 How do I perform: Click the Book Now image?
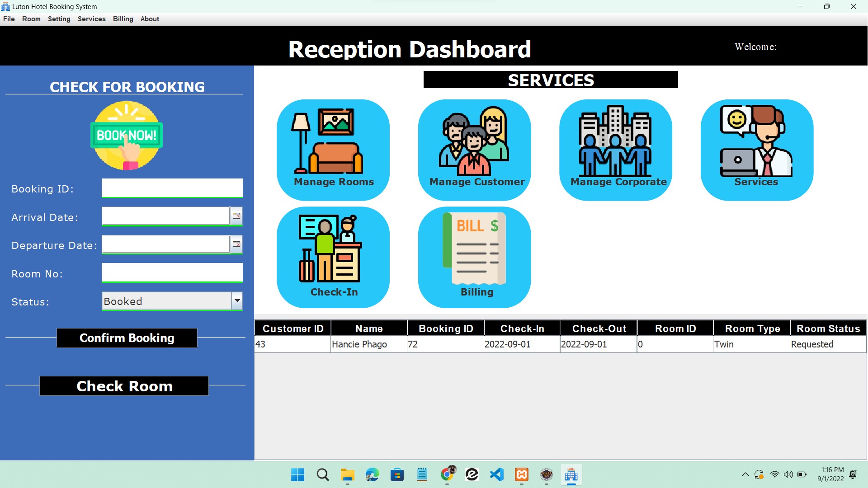point(127,136)
